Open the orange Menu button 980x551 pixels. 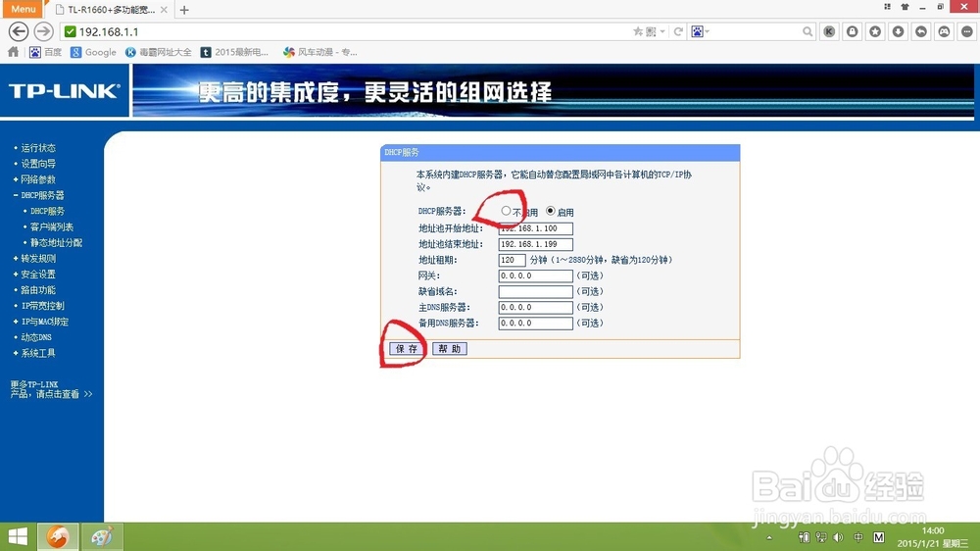[x=24, y=9]
